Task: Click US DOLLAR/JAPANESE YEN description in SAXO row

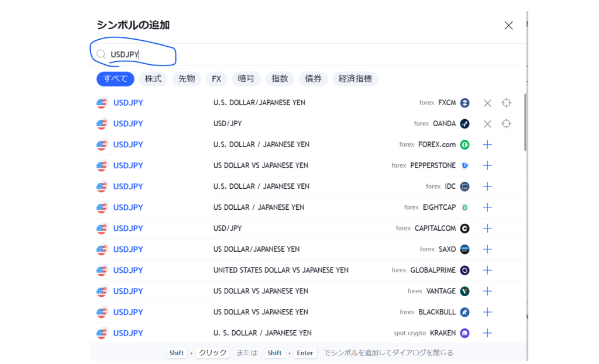Action: click(256, 249)
